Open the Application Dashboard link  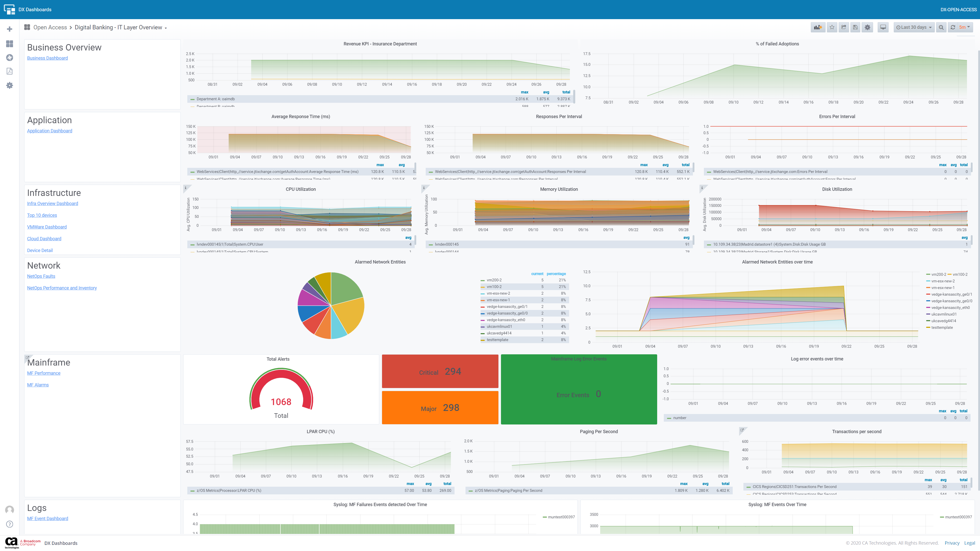[50, 131]
